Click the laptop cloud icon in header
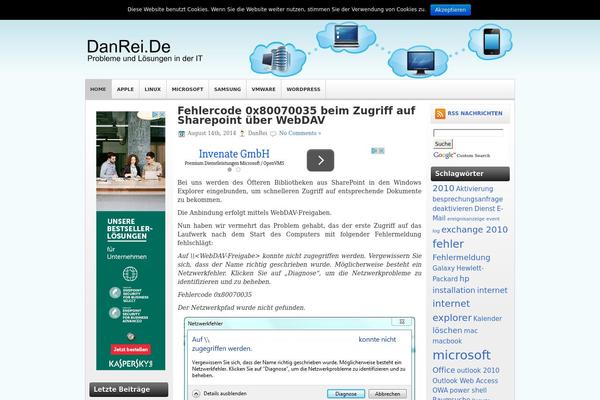This screenshot has width=600, height=400. [346, 37]
